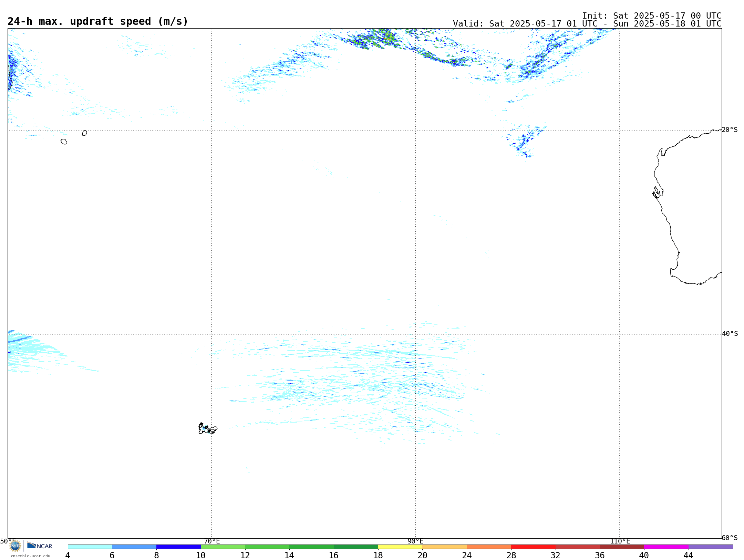
Task: Click the light blue 6-8 m/s swatch
Action: pyautogui.click(x=134, y=547)
